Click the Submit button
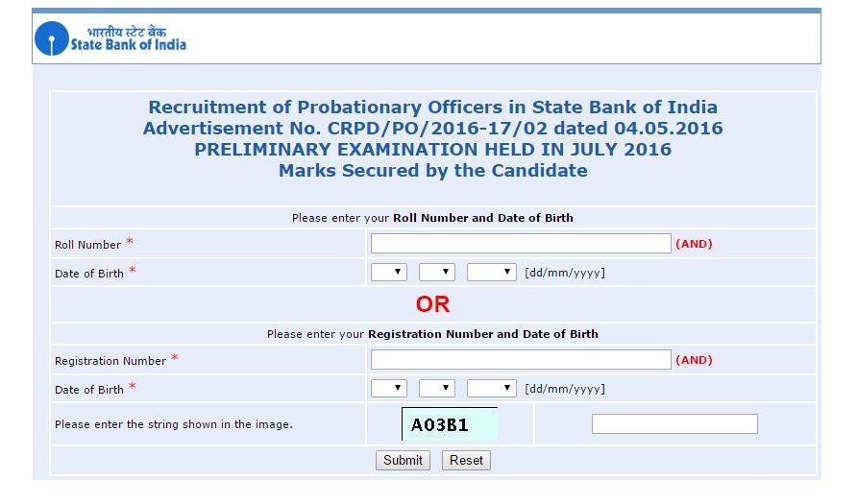 [403, 460]
